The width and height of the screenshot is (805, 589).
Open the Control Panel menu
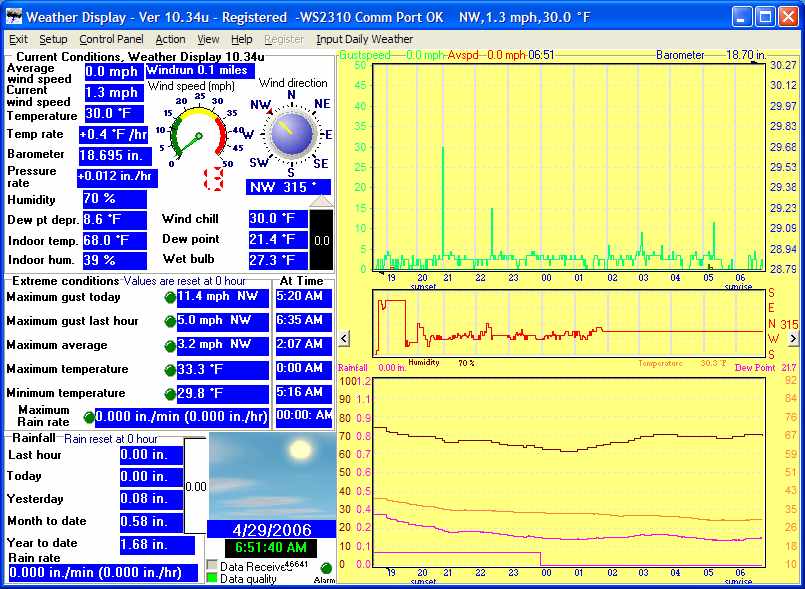click(x=111, y=40)
